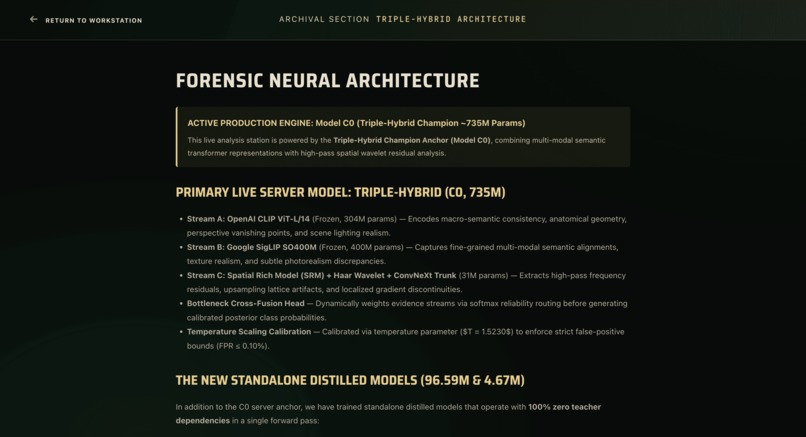This screenshot has height=437, width=806.
Task: Click the bold Triple-Hybrid Champion Anchor (Model C0) text
Action: click(x=412, y=140)
